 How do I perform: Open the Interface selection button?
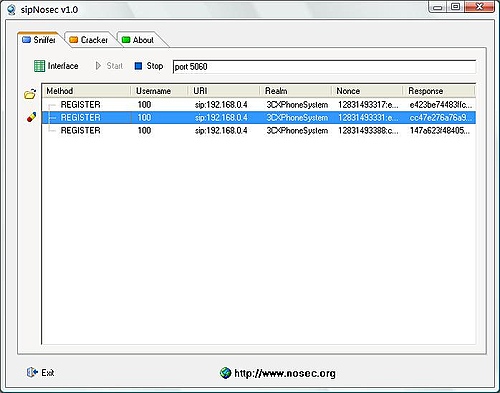(56, 66)
